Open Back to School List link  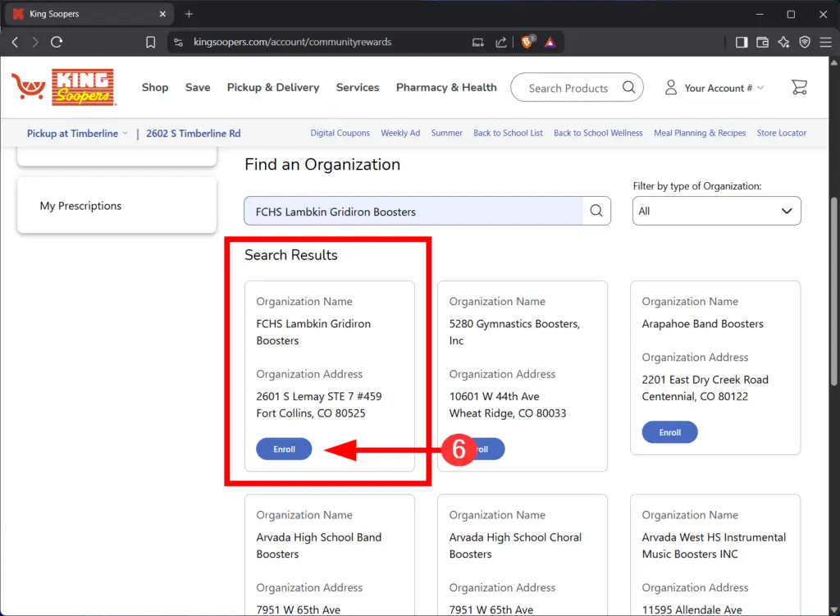pos(508,133)
